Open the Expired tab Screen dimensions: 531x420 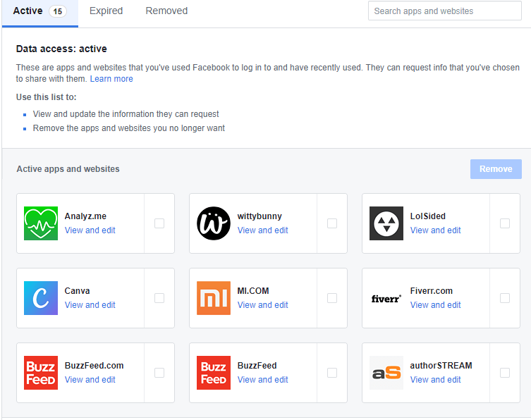click(106, 11)
